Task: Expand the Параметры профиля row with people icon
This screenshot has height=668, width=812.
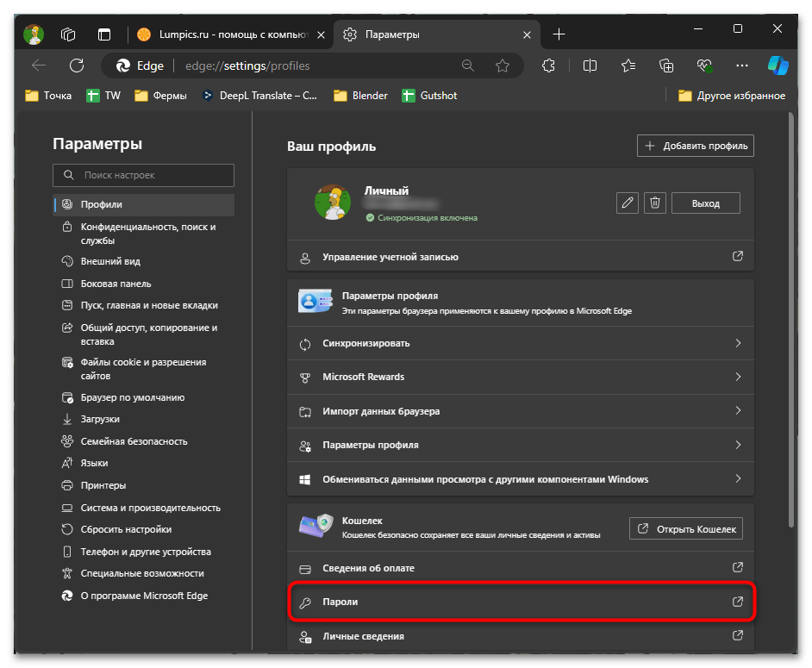Action: pyautogui.click(x=521, y=445)
